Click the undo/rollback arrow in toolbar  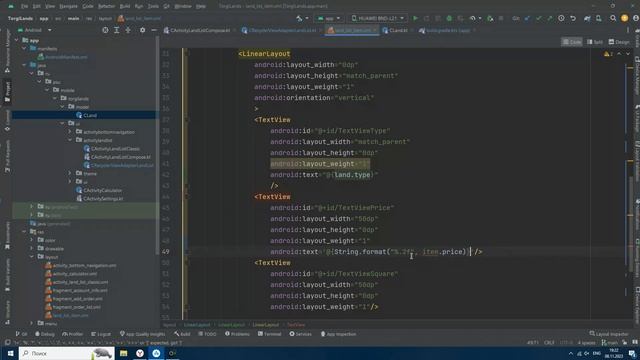click(573, 18)
